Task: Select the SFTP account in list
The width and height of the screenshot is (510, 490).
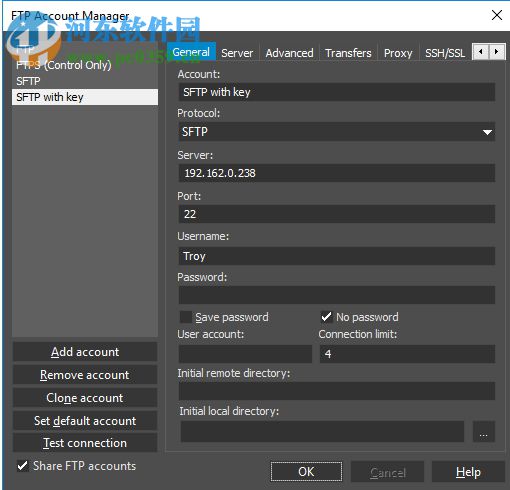Action: tap(85, 81)
